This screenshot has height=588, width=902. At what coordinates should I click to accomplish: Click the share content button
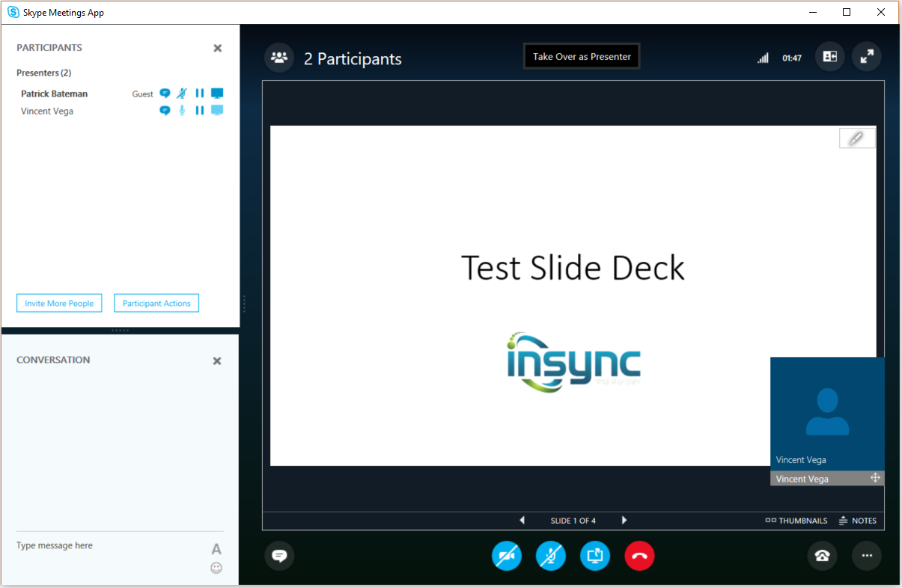(x=595, y=556)
